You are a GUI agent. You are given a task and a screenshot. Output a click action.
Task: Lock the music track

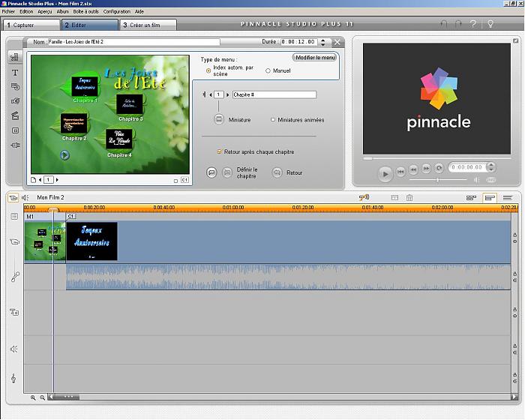(x=515, y=374)
